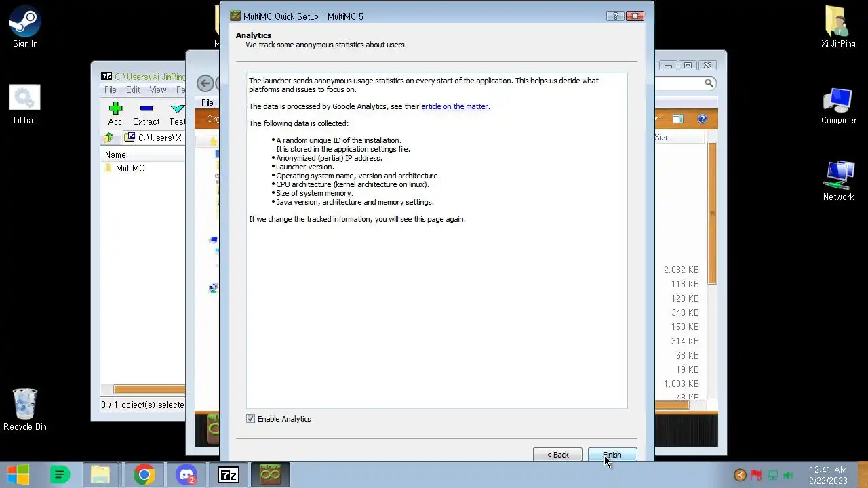Viewport: 868px width, 488px height.
Task: Open the green notes app in taskbar
Action: [x=60, y=475]
